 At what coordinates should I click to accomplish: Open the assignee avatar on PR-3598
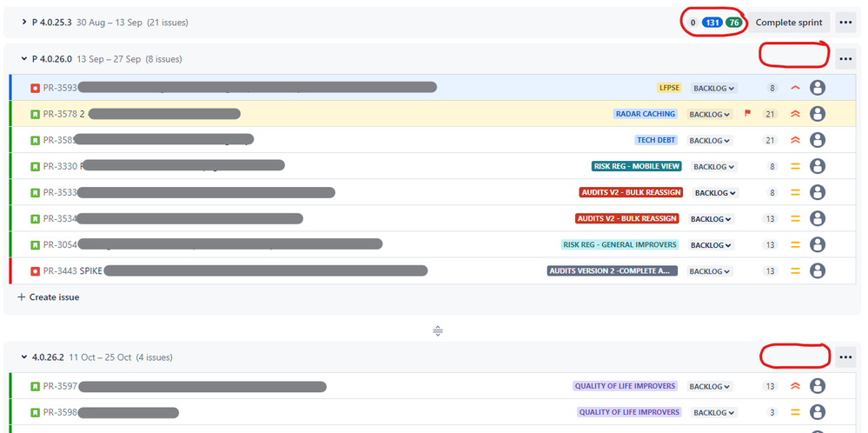pos(818,412)
